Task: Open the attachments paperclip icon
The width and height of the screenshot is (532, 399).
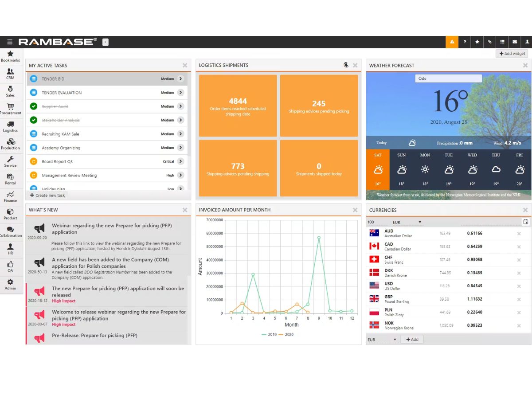Action: [x=489, y=42]
